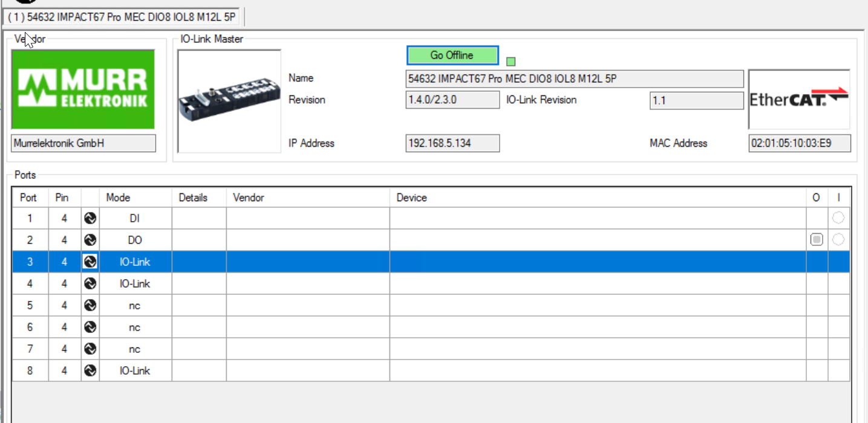Click the port icon in row 3
The width and height of the screenshot is (868, 423).
tap(90, 262)
